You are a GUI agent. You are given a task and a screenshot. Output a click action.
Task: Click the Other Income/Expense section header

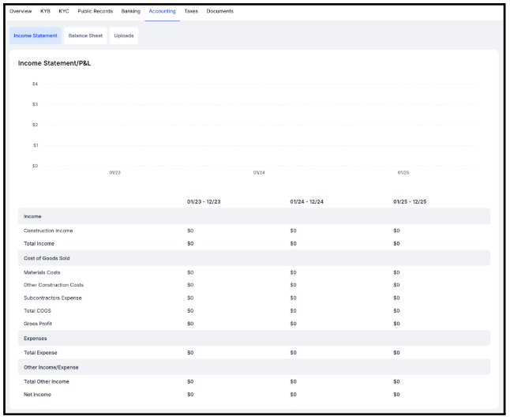coord(254,367)
